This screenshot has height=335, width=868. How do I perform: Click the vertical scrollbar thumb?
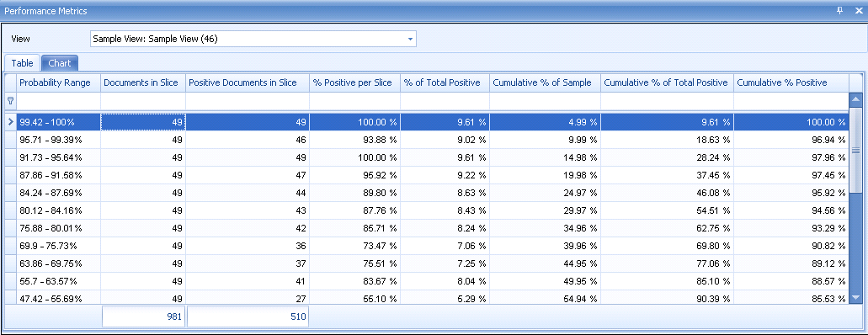(855, 150)
